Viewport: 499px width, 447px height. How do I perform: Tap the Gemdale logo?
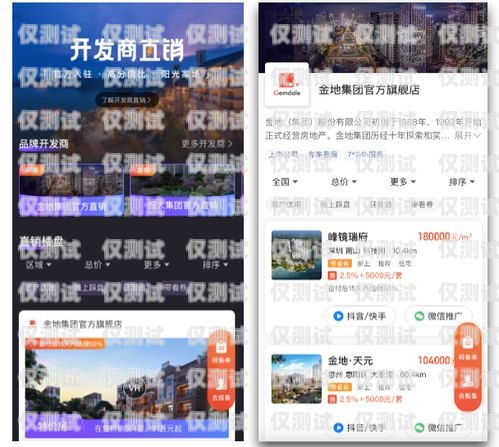(x=287, y=84)
